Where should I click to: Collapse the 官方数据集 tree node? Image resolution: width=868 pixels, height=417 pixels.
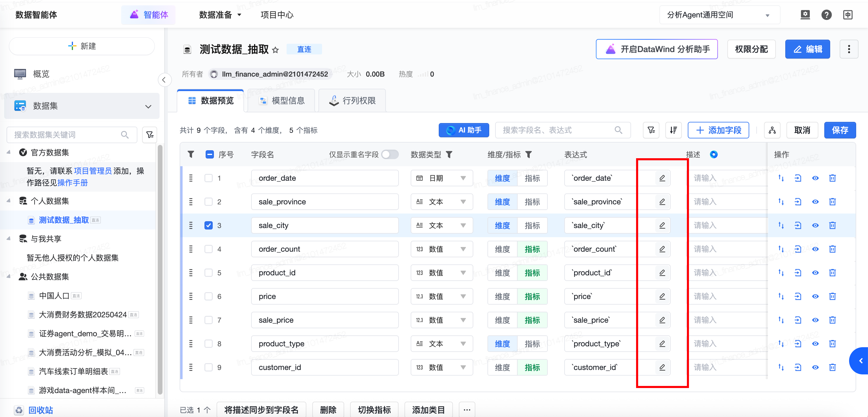pos(9,153)
